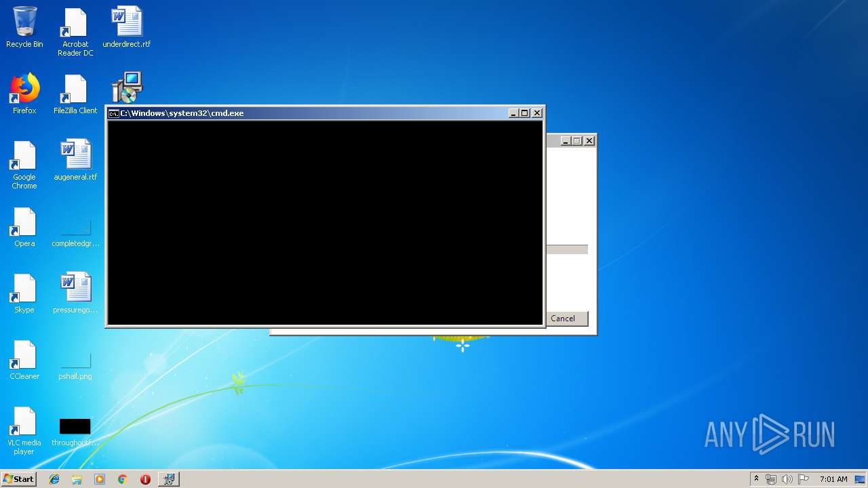
Task: Click the Start button
Action: [x=19, y=479]
